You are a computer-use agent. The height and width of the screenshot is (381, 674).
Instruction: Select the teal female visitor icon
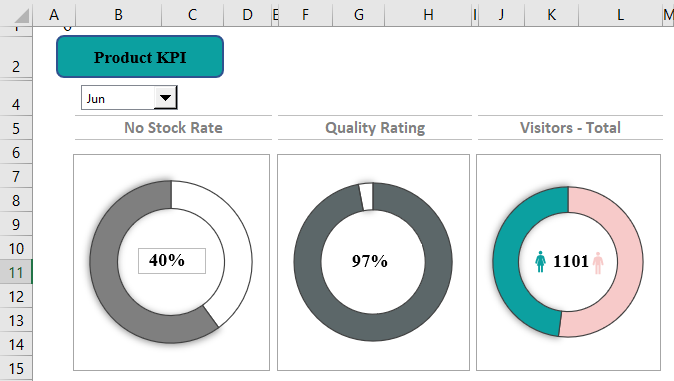(x=540, y=262)
